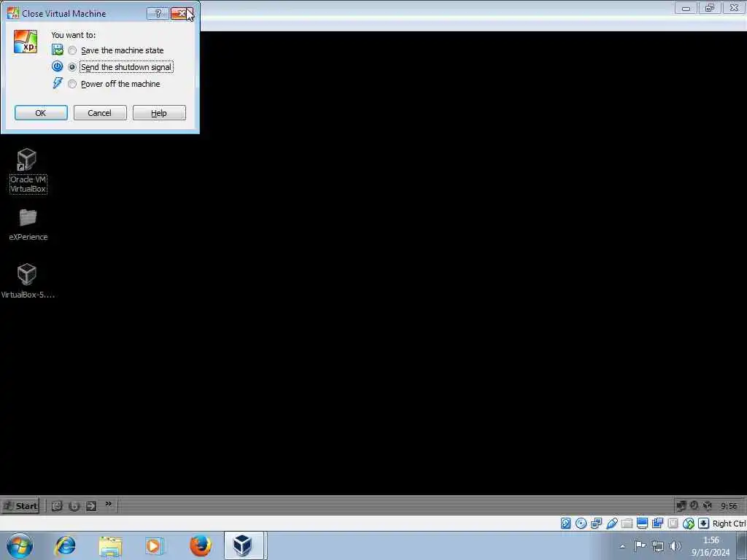The height and width of the screenshot is (560, 747).
Task: Minimize the VirtualBox VM window
Action: point(686,7)
